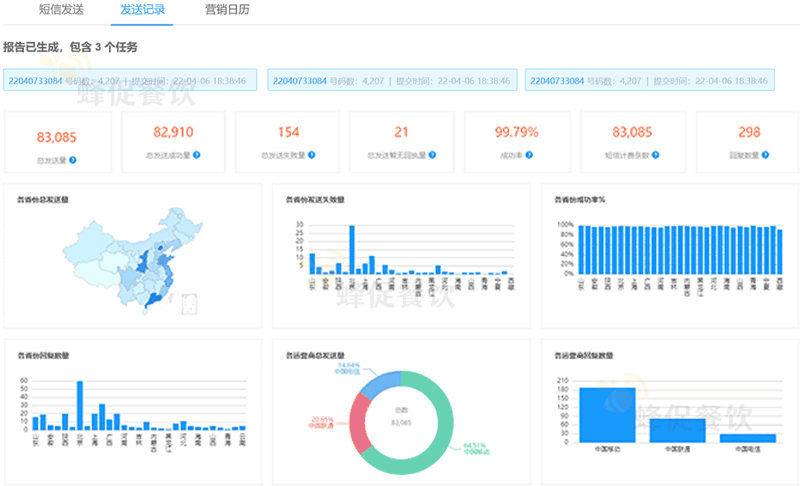Image resolution: width=800 pixels, height=486 pixels.
Task: Click the tallest bar in 各省份回复数量 chart
Action: point(80,405)
